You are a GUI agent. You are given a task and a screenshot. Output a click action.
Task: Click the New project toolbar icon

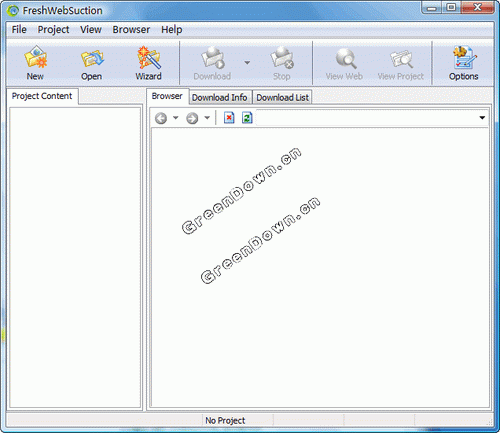pos(35,57)
